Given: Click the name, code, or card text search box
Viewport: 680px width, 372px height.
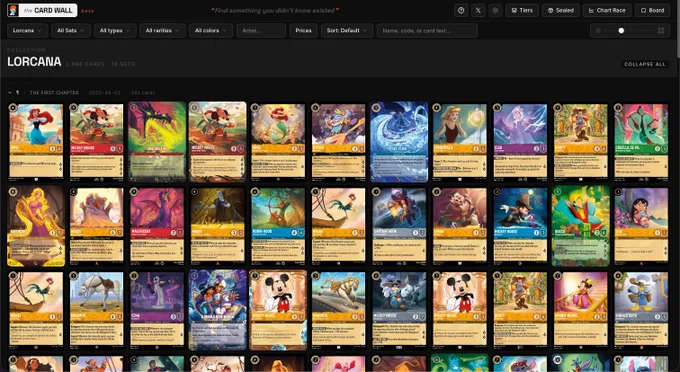Looking at the screenshot, I should click(x=427, y=31).
